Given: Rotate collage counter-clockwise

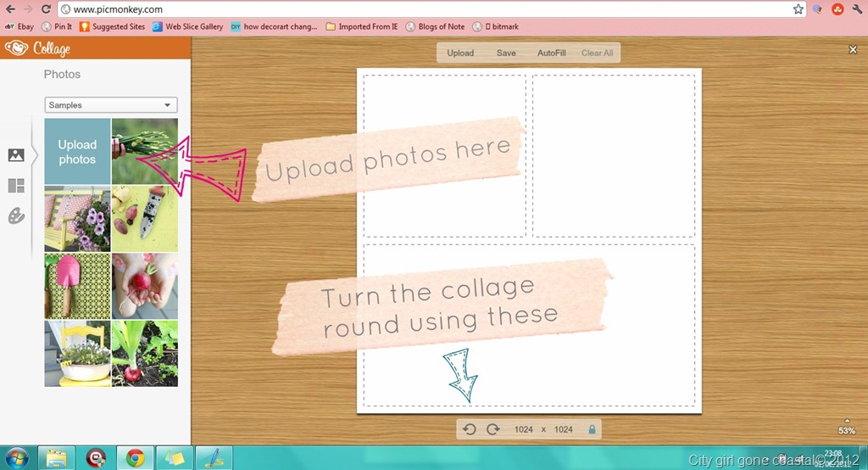Looking at the screenshot, I should coord(470,429).
